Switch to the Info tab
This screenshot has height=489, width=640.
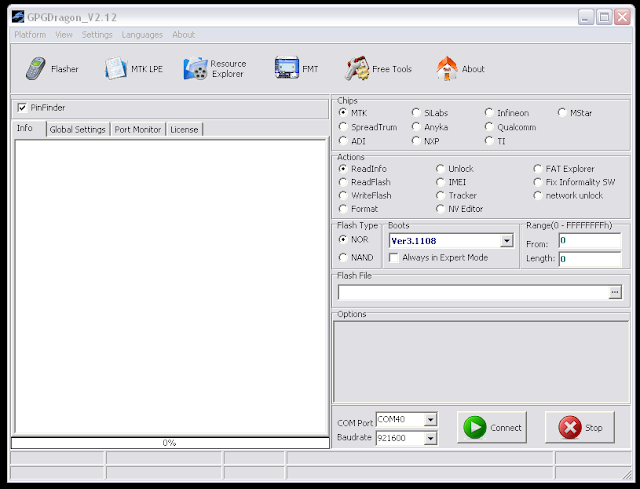(x=29, y=128)
